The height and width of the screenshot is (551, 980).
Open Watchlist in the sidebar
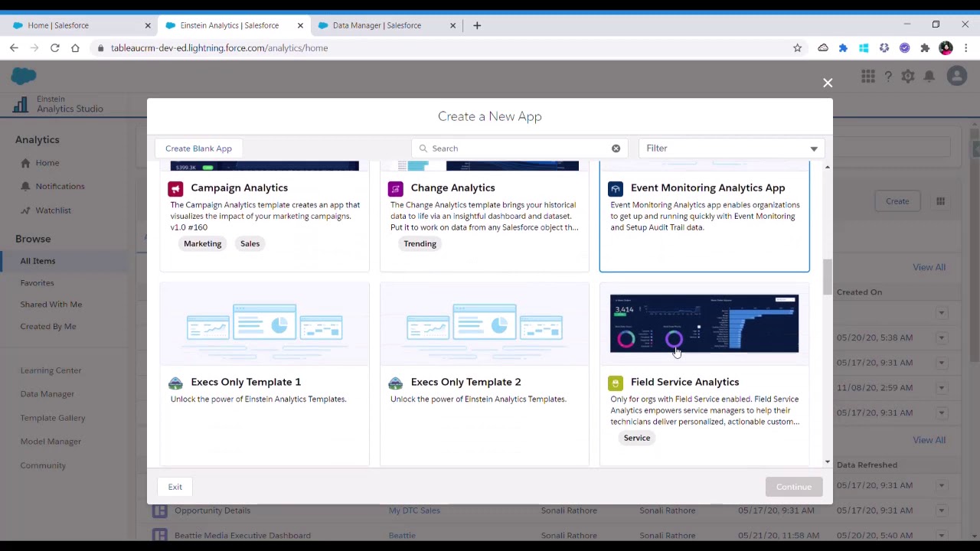click(x=53, y=210)
